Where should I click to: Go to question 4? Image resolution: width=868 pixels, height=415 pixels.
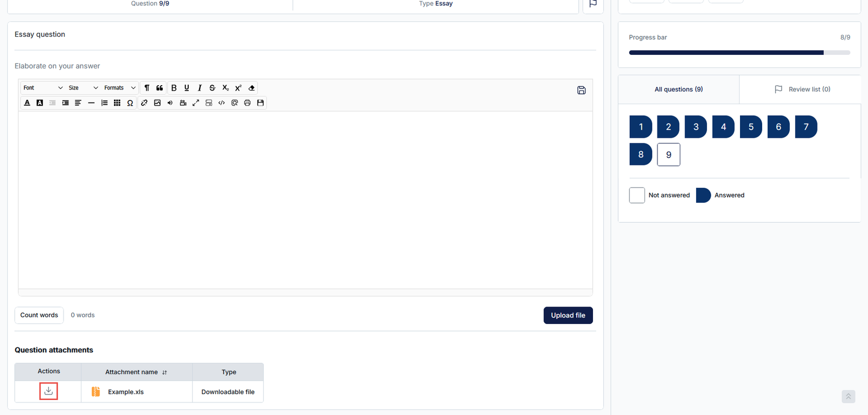point(723,127)
